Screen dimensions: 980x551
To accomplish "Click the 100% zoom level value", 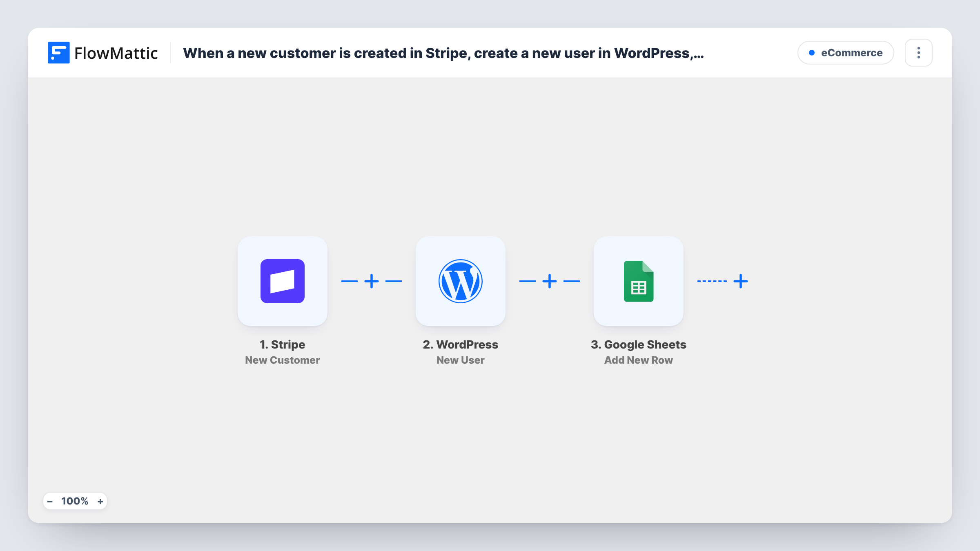I will 75,501.
